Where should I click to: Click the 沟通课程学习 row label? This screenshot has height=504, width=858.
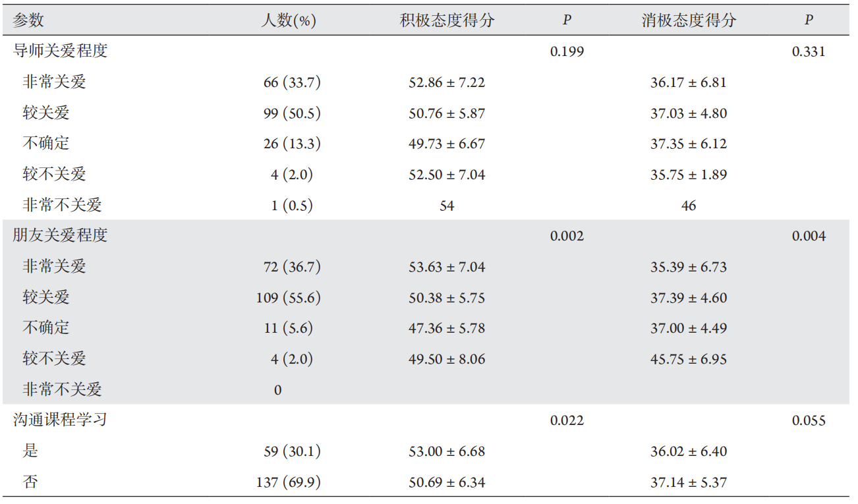pos(60,420)
